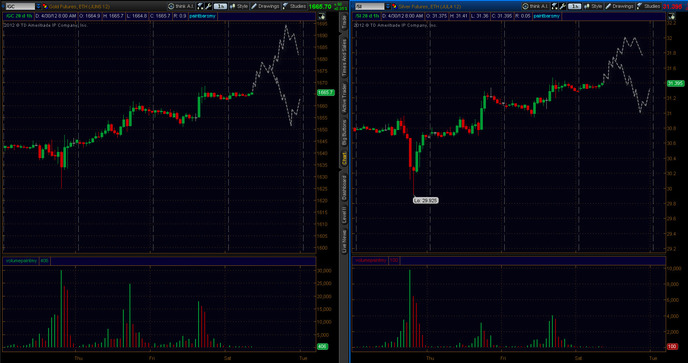Open Studies on the Gold Futures chart
The width and height of the screenshot is (688, 363).
tap(295, 6)
